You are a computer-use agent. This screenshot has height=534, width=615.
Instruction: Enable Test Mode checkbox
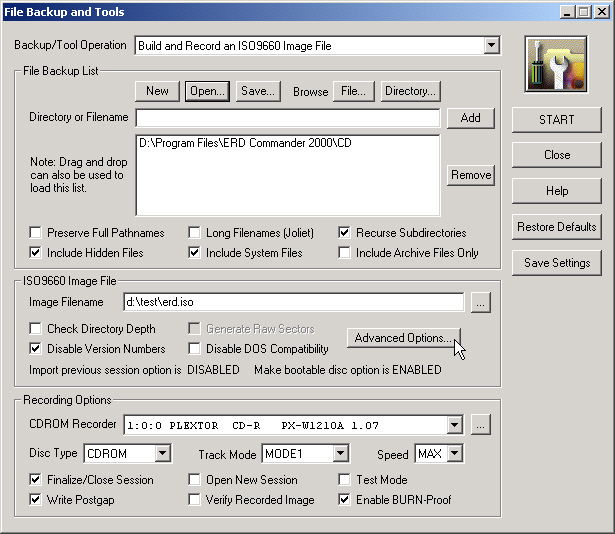345,480
